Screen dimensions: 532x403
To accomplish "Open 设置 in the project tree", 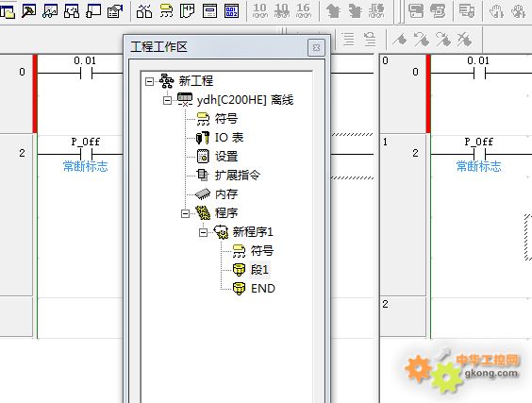I will (x=226, y=157).
